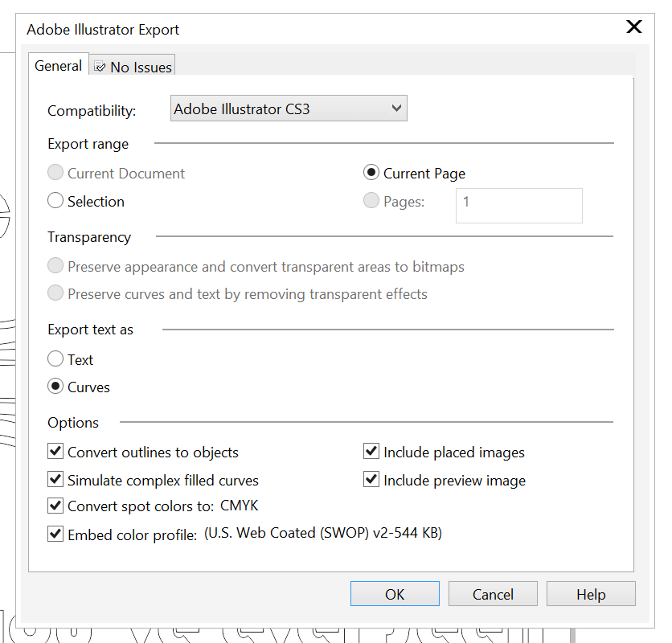The width and height of the screenshot is (672, 643).
Task: Click the '(U.S. Web Coated (SWOP) v2-544 KB)' profile text
Action: [323, 533]
